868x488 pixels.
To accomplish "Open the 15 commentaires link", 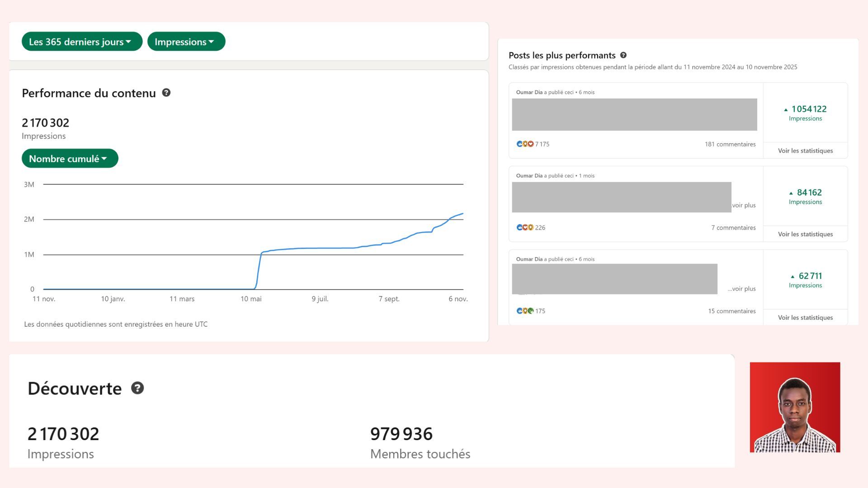I will tap(731, 311).
